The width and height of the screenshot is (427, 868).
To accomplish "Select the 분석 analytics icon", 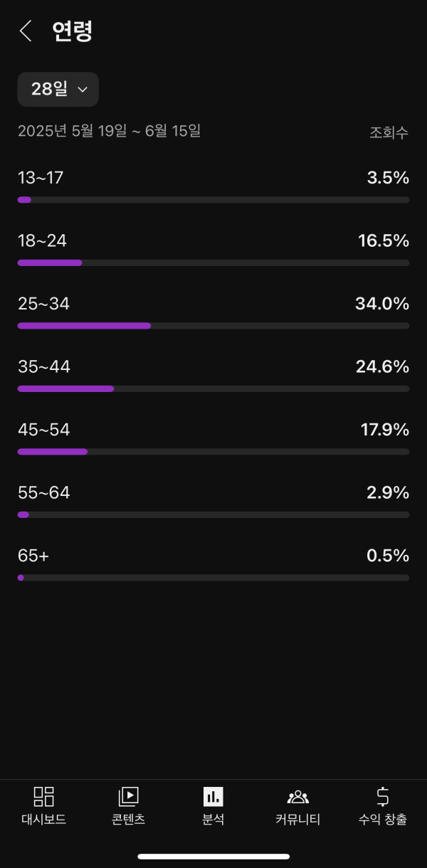I will click(213, 796).
